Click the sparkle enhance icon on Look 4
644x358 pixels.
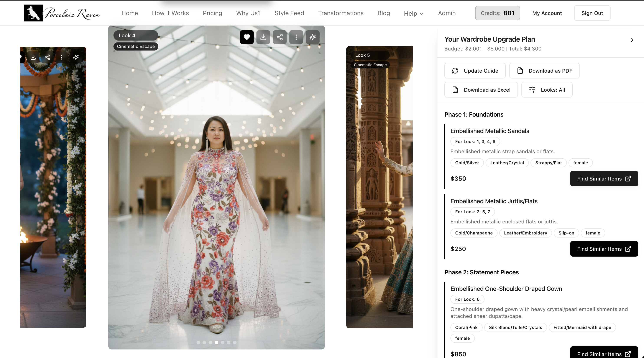(313, 37)
